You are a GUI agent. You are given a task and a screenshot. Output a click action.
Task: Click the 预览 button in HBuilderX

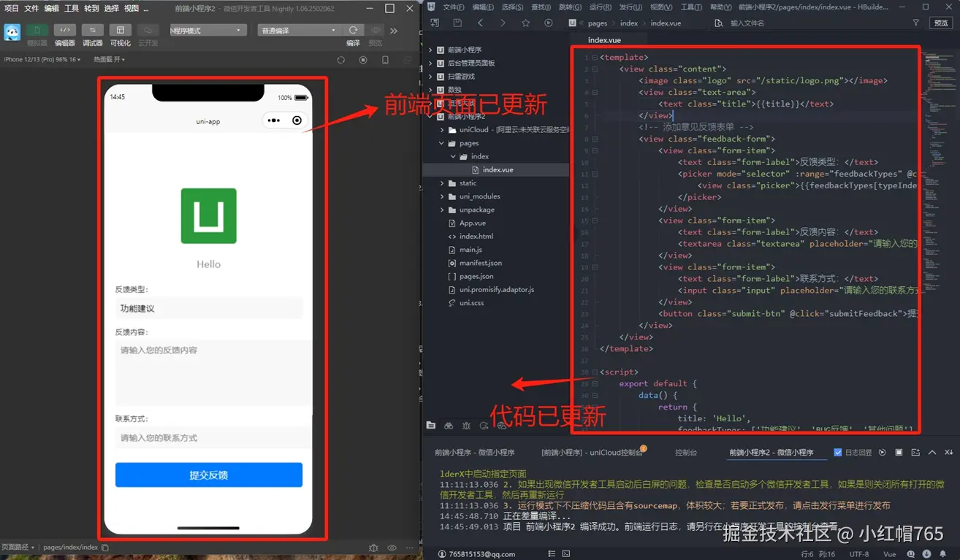(x=941, y=23)
